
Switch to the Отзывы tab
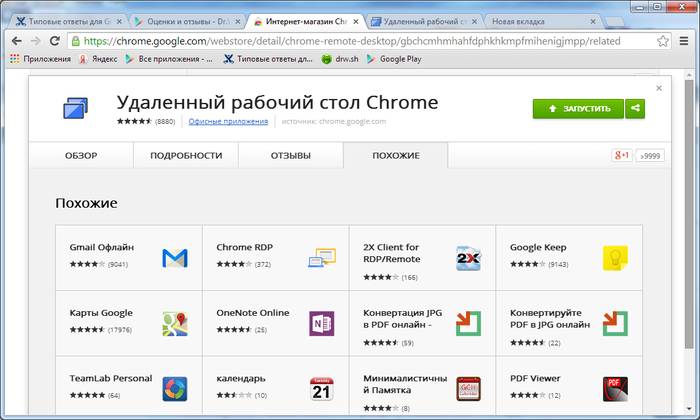coord(290,156)
